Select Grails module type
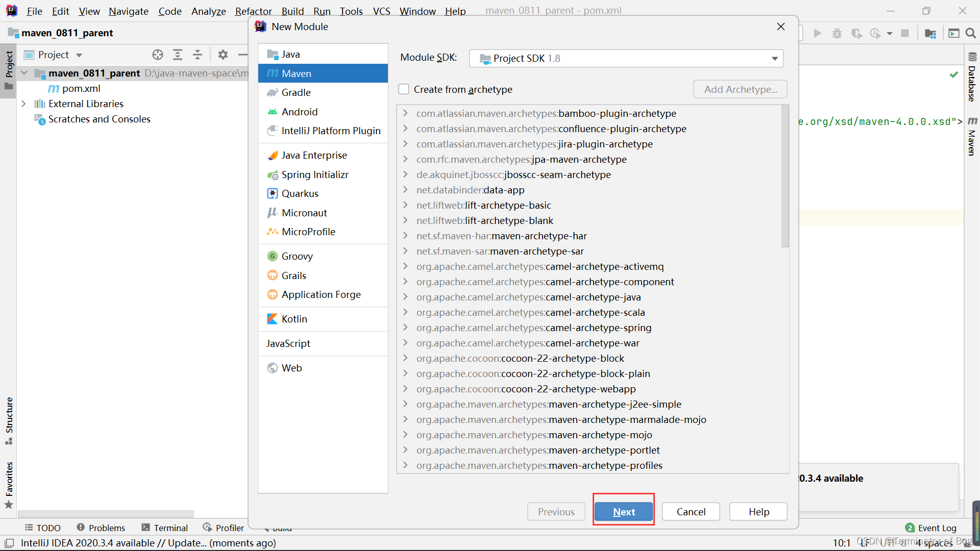The width and height of the screenshot is (980, 551). 323,275
